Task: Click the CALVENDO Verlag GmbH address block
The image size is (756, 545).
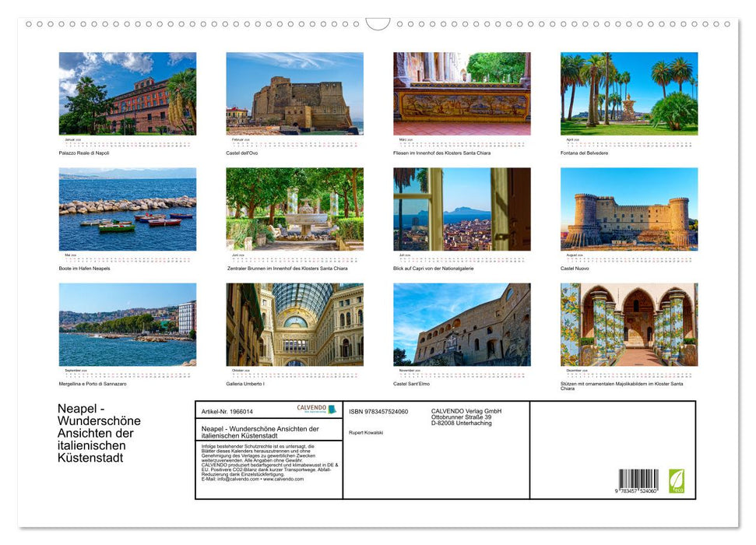Action: tap(466, 417)
